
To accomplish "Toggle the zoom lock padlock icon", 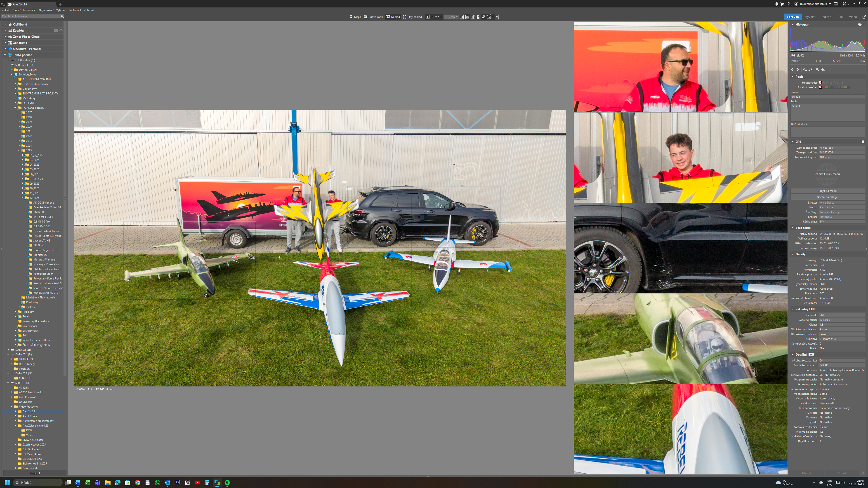I will coord(478,17).
